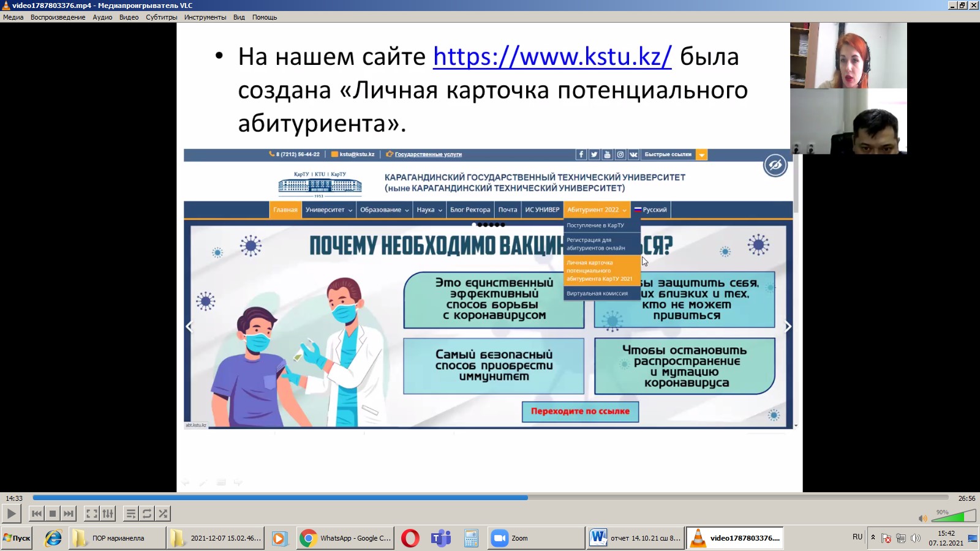The image size is (980, 551).
Task: Go to next banner slide arrow
Action: tap(788, 326)
